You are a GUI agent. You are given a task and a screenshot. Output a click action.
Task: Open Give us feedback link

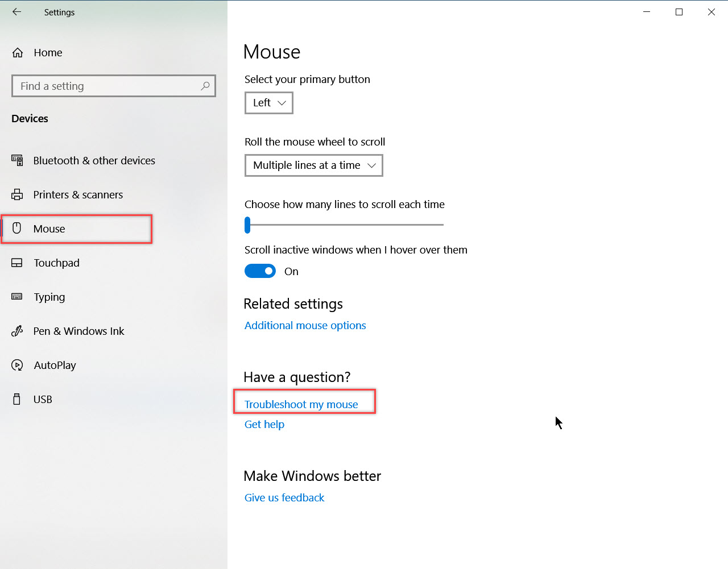click(x=284, y=498)
